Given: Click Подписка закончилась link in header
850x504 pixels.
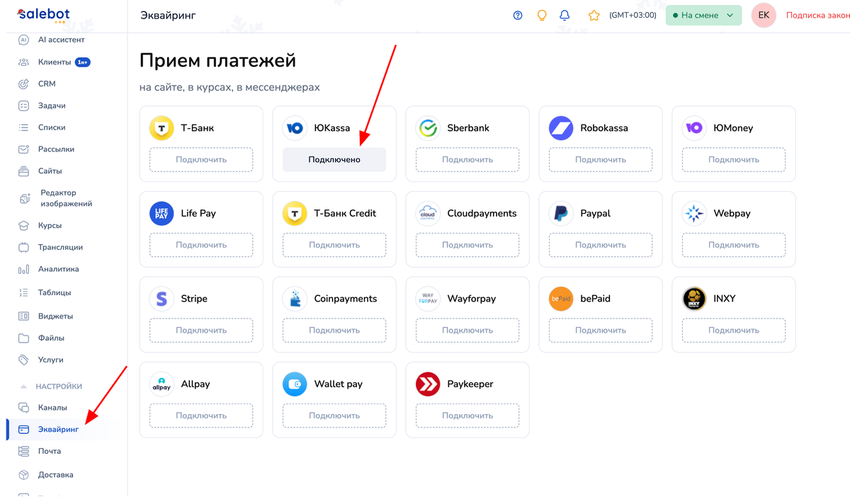Looking at the screenshot, I should [817, 16].
